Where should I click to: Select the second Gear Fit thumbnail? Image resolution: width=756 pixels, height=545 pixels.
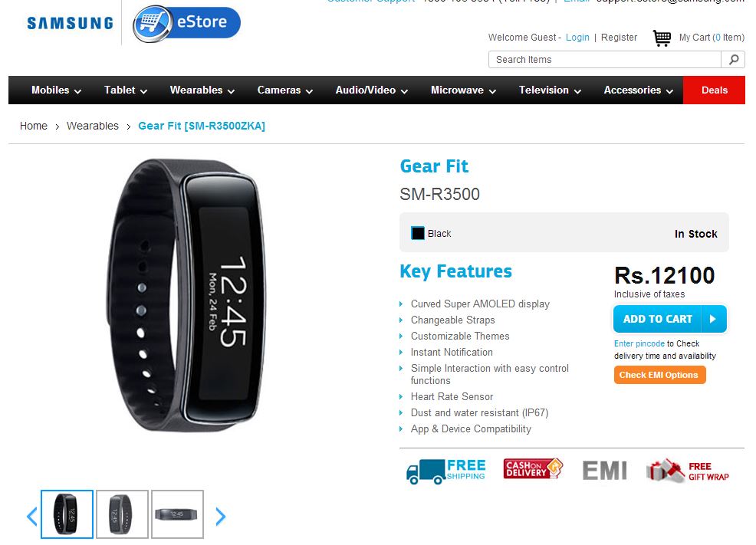point(122,514)
